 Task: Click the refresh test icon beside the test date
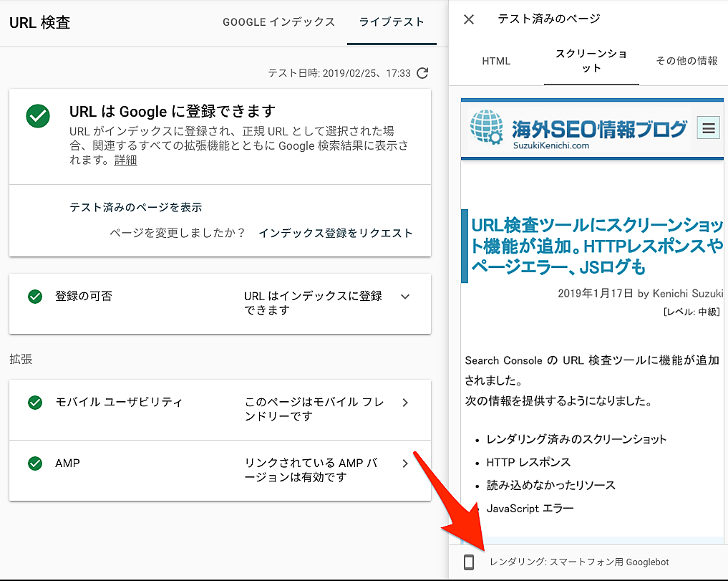coord(422,73)
